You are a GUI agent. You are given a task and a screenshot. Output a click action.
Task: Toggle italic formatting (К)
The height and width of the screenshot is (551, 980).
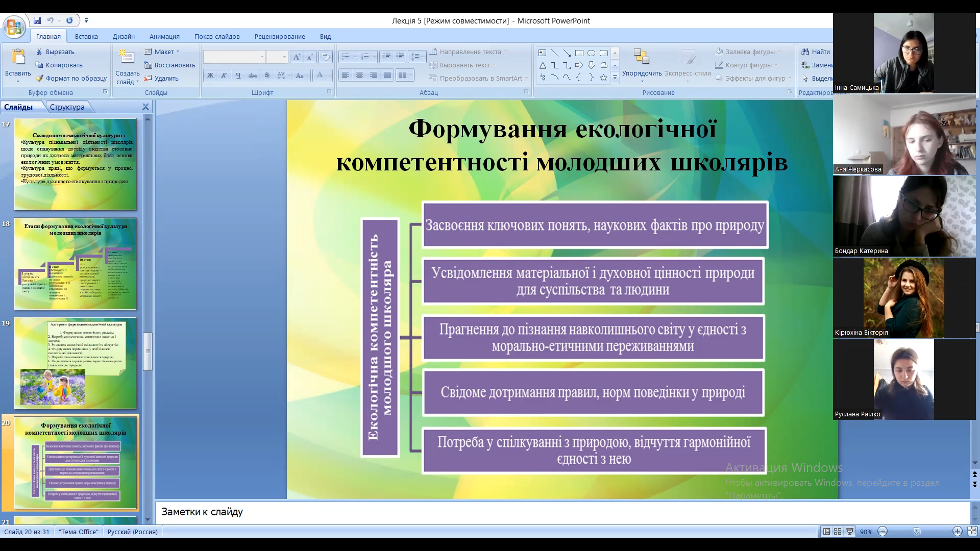(224, 76)
